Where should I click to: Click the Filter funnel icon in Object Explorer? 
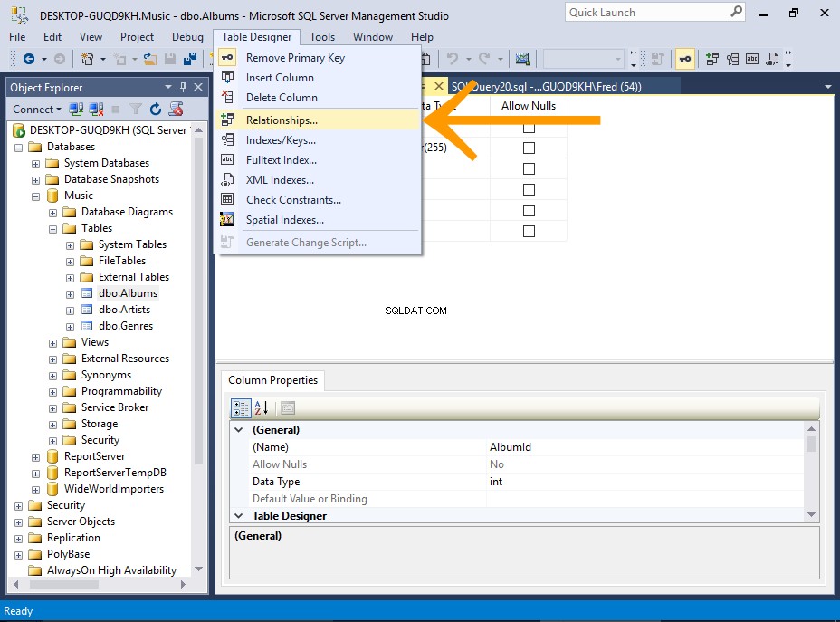tap(136, 110)
